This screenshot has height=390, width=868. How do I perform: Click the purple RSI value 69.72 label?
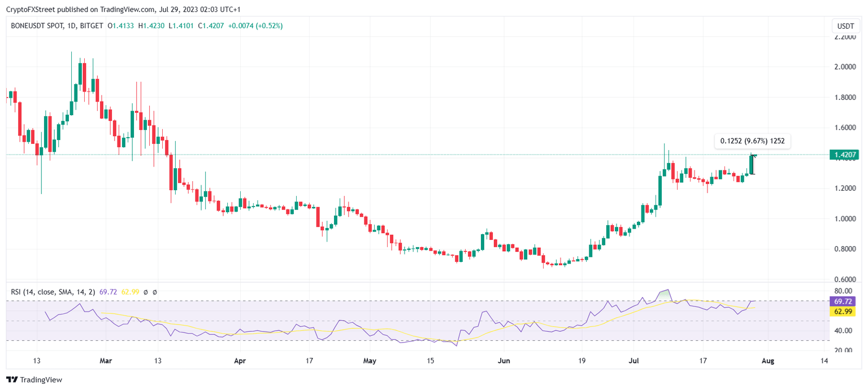point(107,292)
